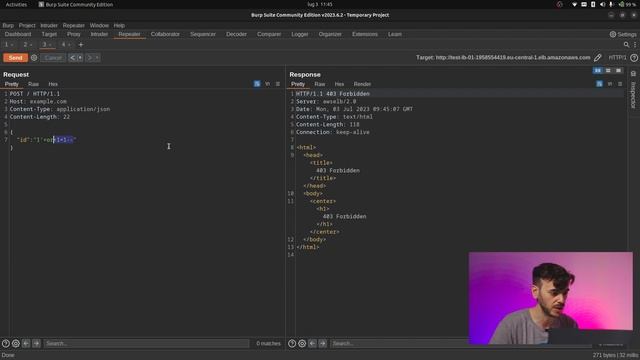Click the Cancel button
Viewport: 640px width, 360px height.
(x=53, y=58)
